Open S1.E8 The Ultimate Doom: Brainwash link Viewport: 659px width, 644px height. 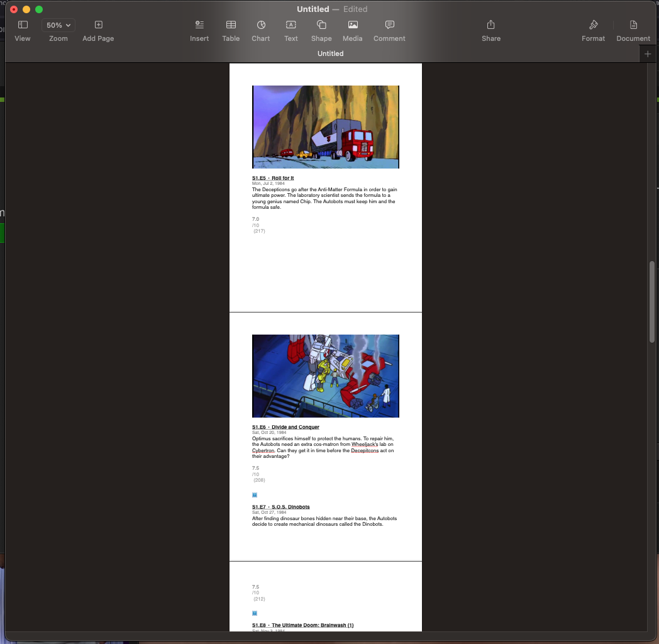click(302, 625)
